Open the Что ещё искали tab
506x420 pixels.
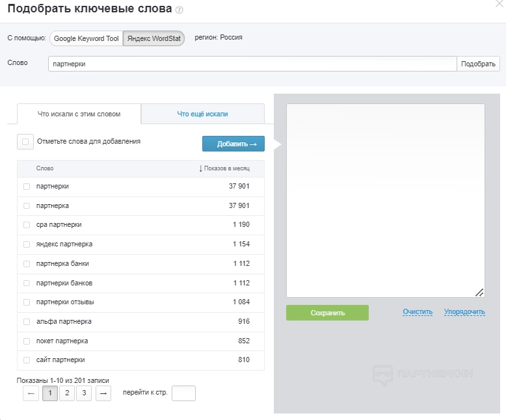203,114
